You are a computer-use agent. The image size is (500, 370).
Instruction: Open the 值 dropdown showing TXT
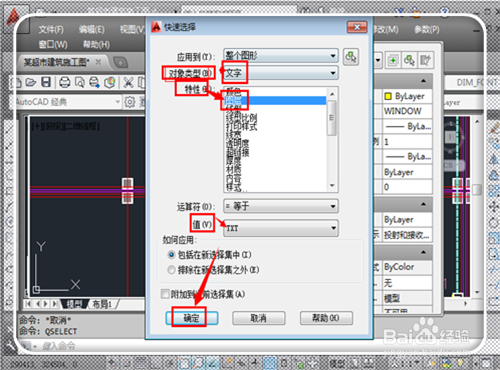click(281, 228)
